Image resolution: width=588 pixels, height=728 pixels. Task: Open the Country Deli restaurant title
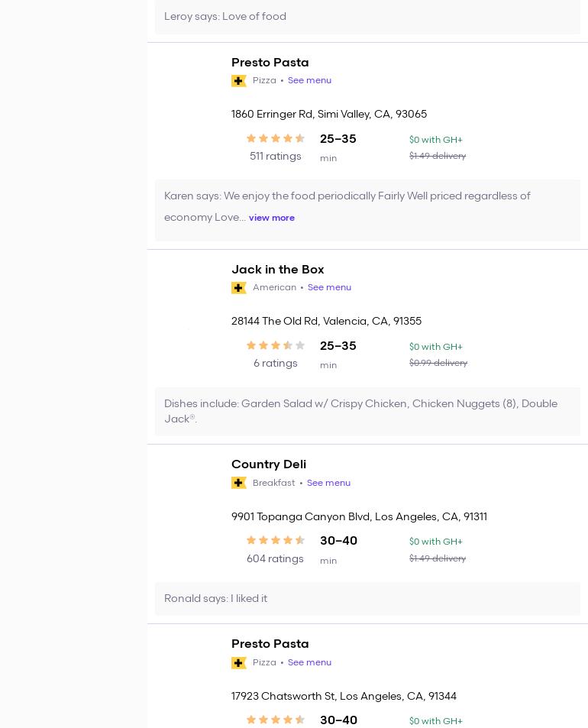point(269,464)
